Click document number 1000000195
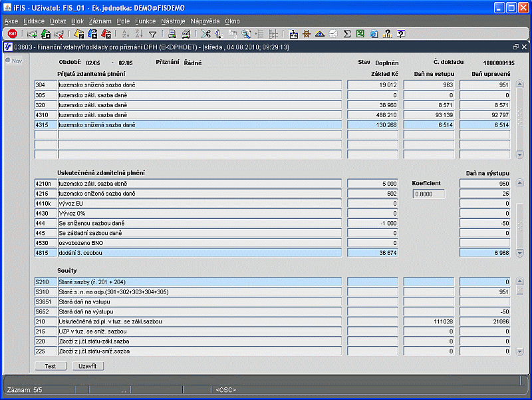The width and height of the screenshot is (532, 400). coord(499,63)
